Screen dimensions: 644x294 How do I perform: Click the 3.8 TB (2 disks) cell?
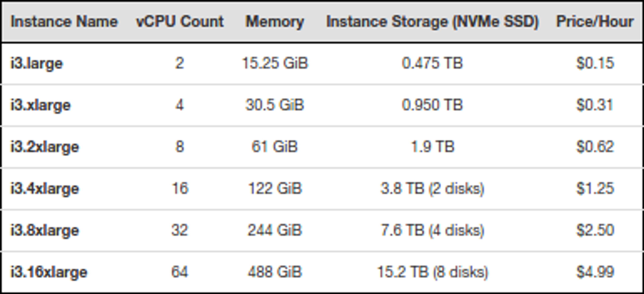[x=432, y=188]
